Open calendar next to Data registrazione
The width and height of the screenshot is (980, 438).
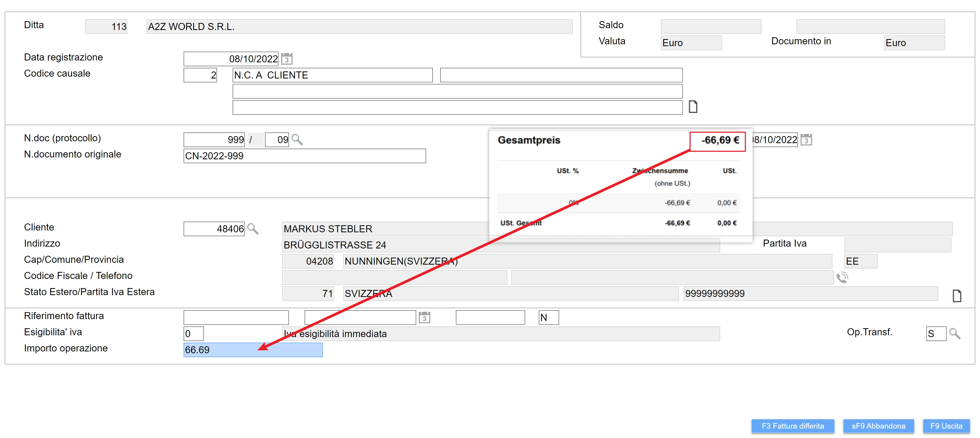(x=287, y=59)
